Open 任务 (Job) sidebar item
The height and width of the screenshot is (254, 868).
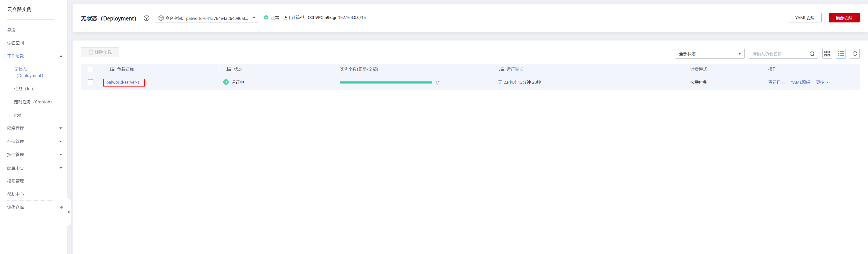[x=25, y=89]
